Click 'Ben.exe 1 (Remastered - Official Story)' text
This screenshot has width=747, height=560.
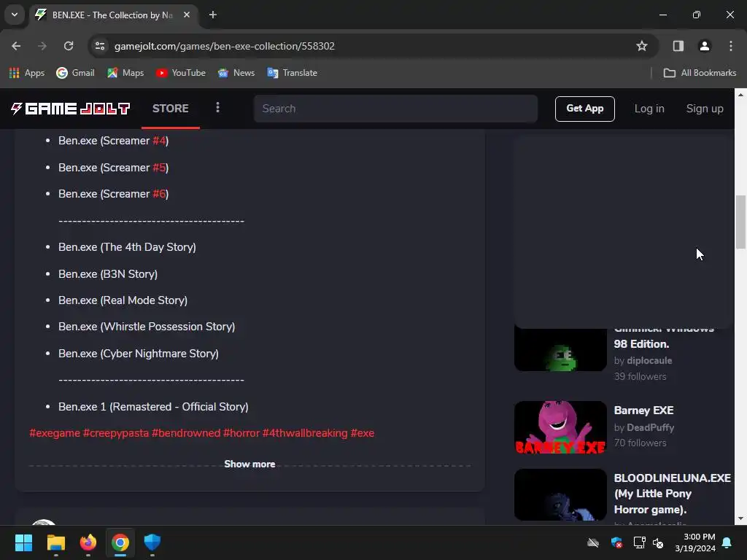(x=153, y=407)
